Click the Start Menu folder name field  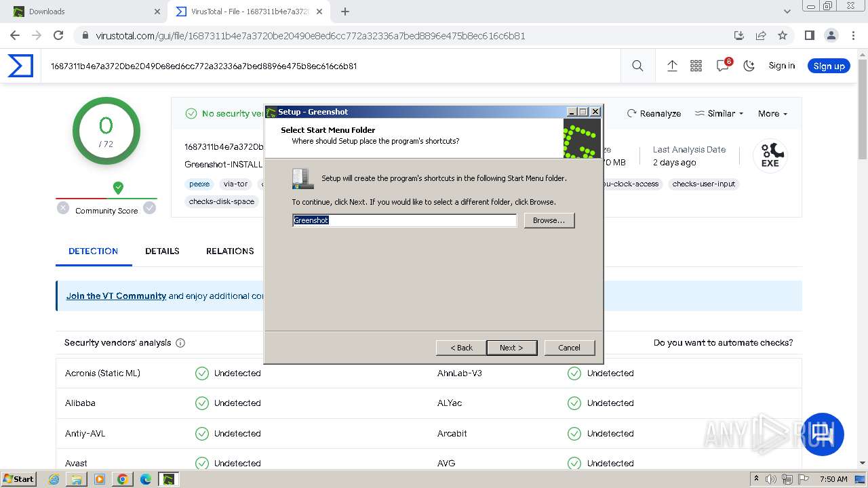pyautogui.click(x=404, y=220)
